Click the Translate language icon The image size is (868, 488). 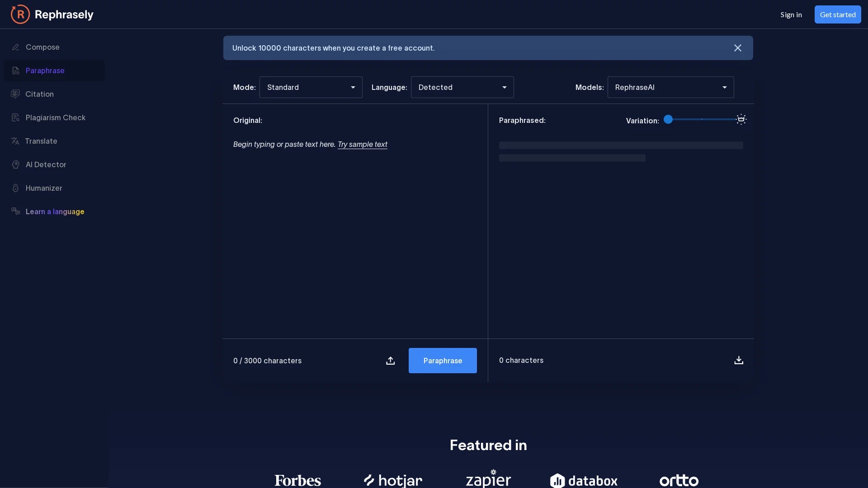tap(15, 141)
